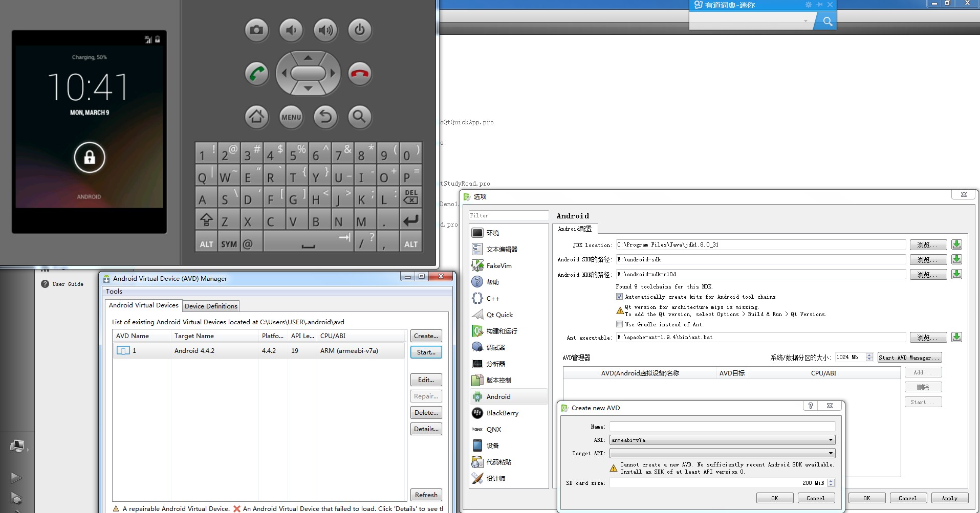Screen dimensions: 980x513
Task: Click Create... in AVD Manager
Action: tap(426, 336)
